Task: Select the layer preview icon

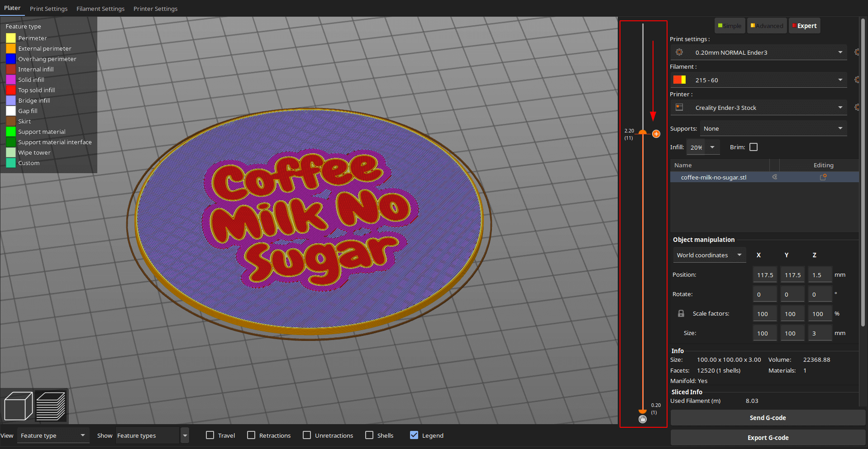Action: (x=51, y=406)
